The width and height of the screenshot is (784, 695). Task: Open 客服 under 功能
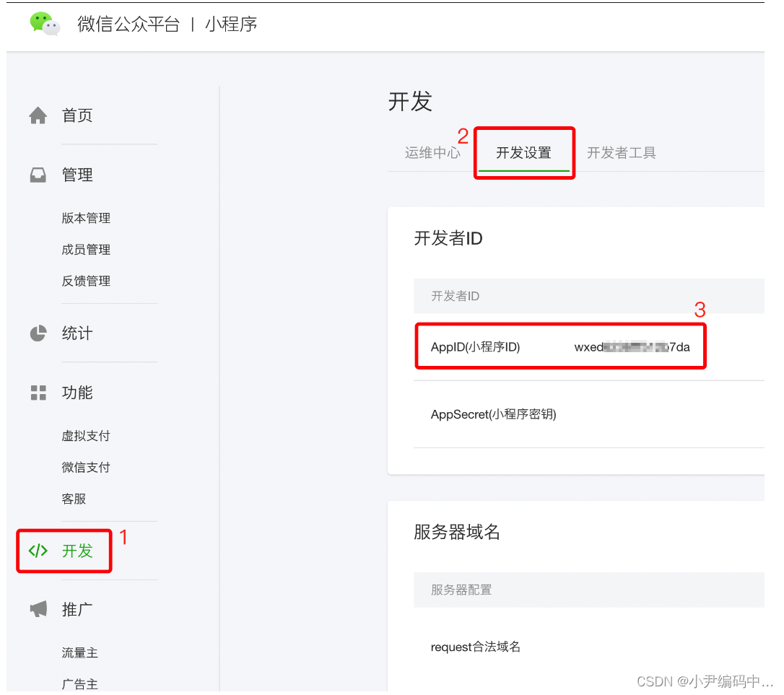click(x=74, y=499)
